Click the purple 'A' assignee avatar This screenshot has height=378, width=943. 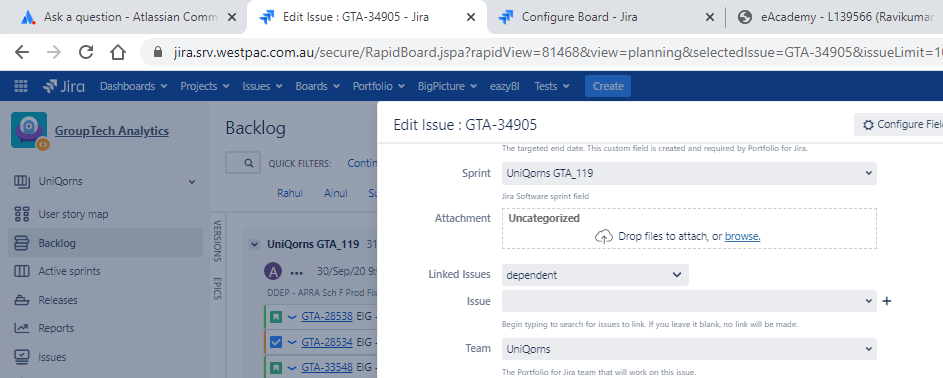[x=273, y=272]
